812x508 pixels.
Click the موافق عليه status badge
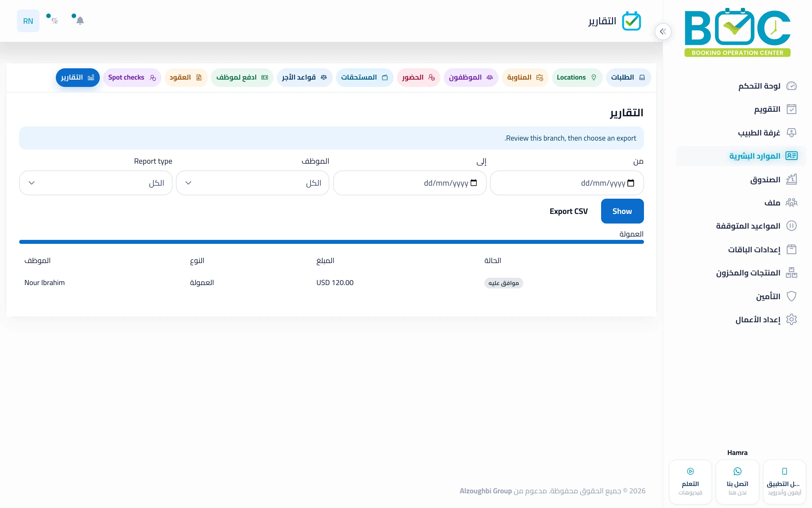[503, 283]
